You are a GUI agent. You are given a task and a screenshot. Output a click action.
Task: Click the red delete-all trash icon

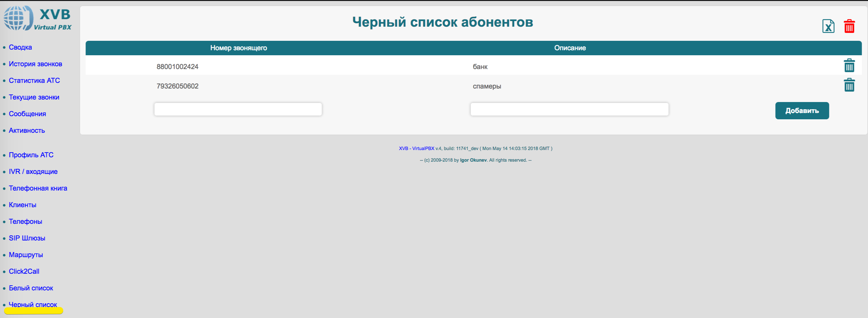849,26
